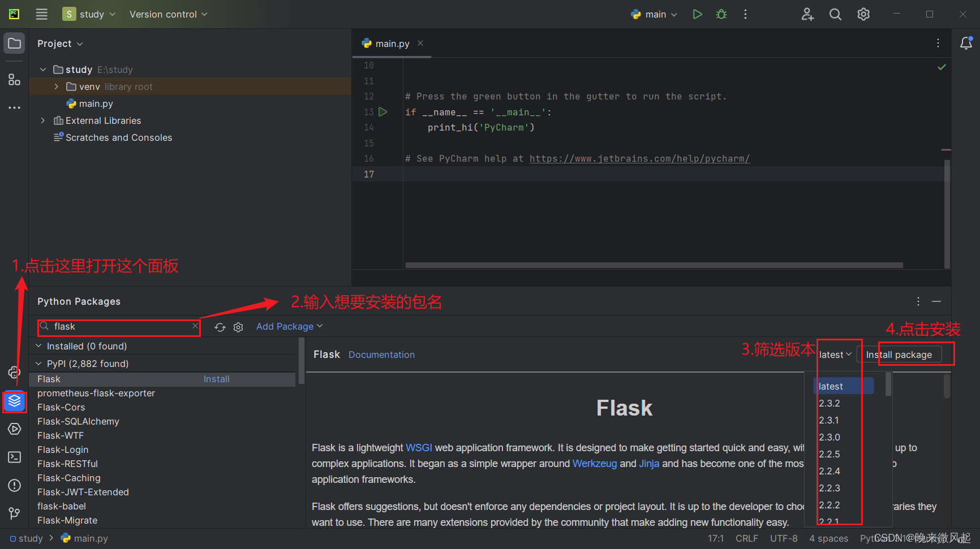Select version 2.3.1 in list
The width and height of the screenshot is (980, 549).
tap(829, 420)
